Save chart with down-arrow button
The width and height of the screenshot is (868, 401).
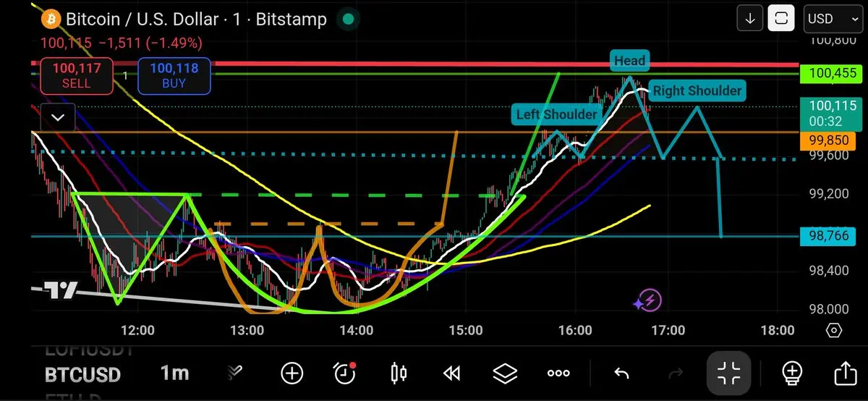(750, 19)
